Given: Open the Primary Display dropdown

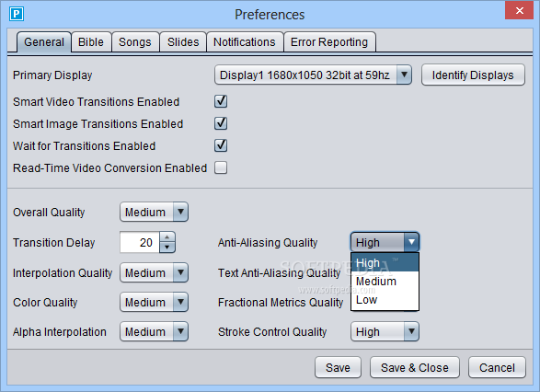Looking at the screenshot, I should click(313, 75).
